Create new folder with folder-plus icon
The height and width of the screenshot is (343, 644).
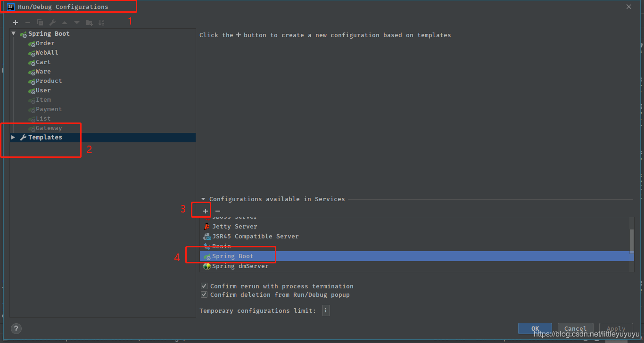click(89, 23)
